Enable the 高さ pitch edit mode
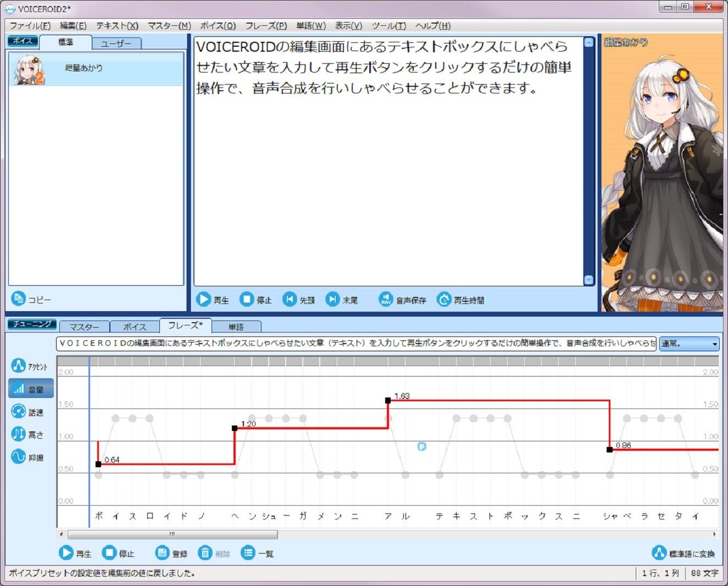728x586 pixels. coord(19,434)
